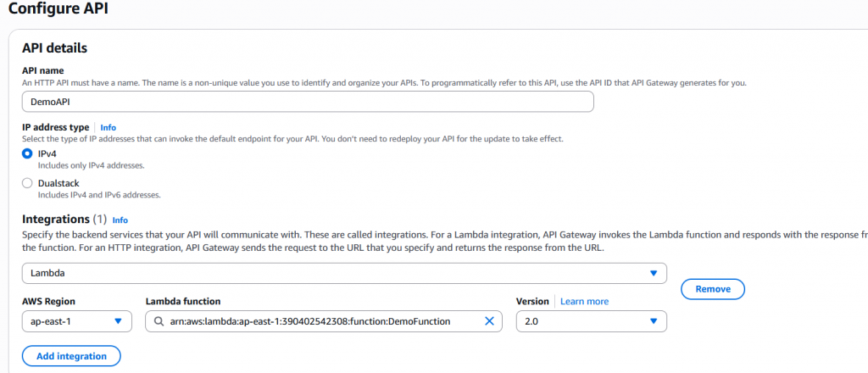Click the Lambda function ARN search field
Image resolution: width=868 pixels, height=373 pixels.
tap(324, 321)
